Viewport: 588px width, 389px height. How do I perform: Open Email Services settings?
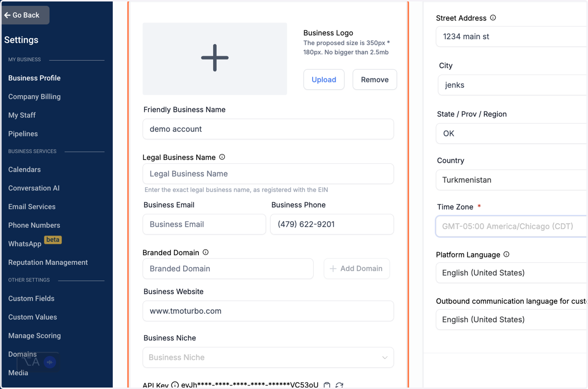click(32, 207)
